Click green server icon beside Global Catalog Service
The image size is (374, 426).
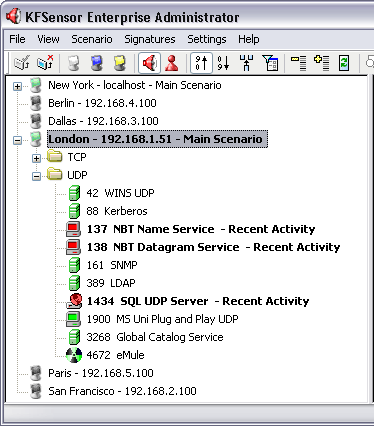[x=74, y=337]
